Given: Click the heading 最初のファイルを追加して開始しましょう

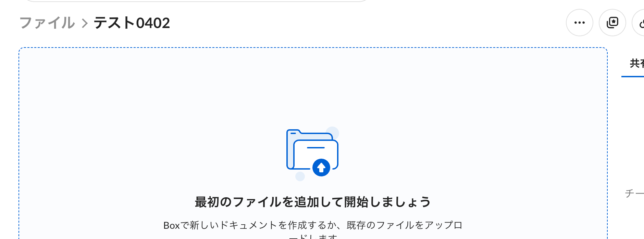Looking at the screenshot, I should [313, 202].
